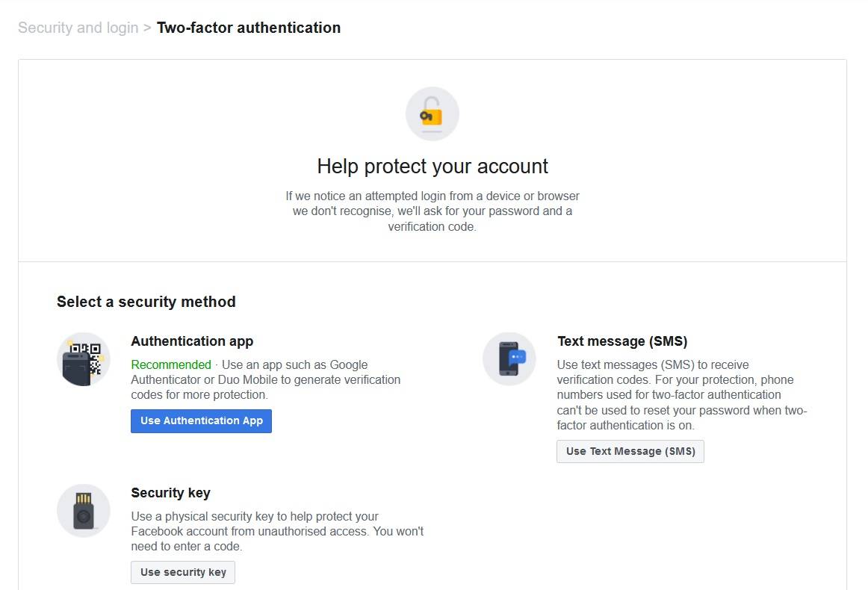This screenshot has width=868, height=590.
Task: Click the Help protect your account title
Action: coord(433,166)
